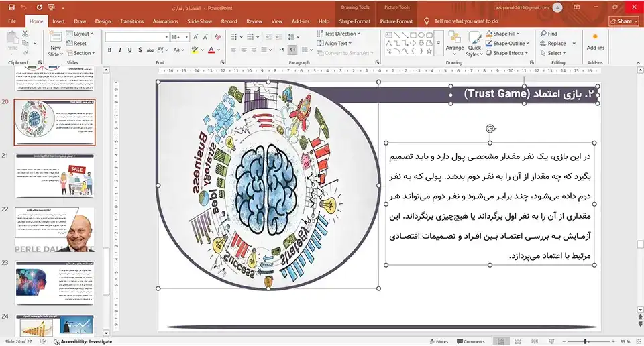Toggle Italic formatting
The width and height of the screenshot is (644, 346).
120,50
